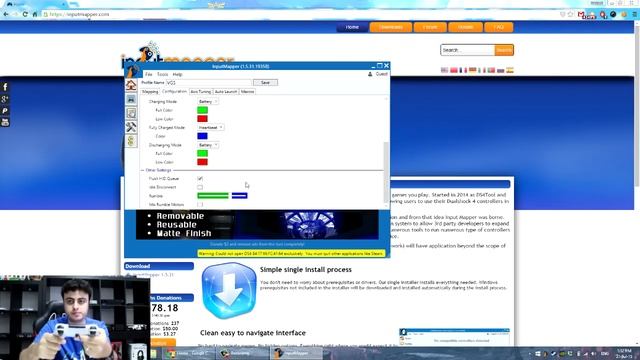Image resolution: width=640 pixels, height=360 pixels.
Task: Click the Update button on website navbar
Action: tap(465, 27)
